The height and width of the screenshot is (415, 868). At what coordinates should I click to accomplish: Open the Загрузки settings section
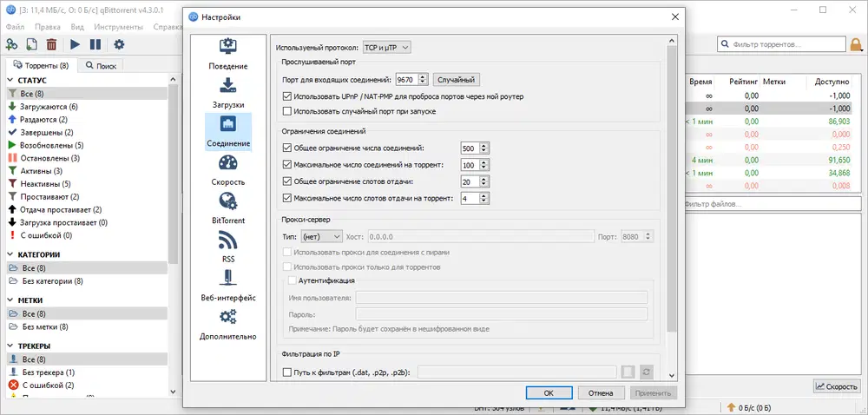point(228,94)
